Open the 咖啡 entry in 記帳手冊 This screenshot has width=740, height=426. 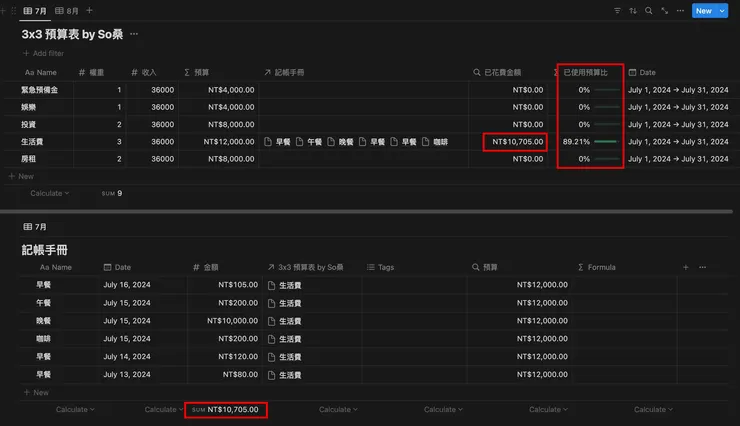pyautogui.click(x=43, y=338)
